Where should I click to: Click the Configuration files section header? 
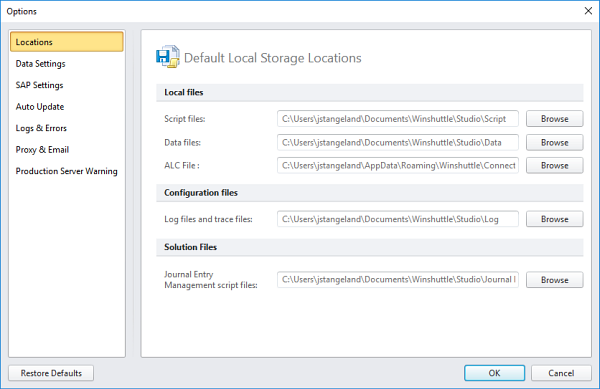point(370,192)
